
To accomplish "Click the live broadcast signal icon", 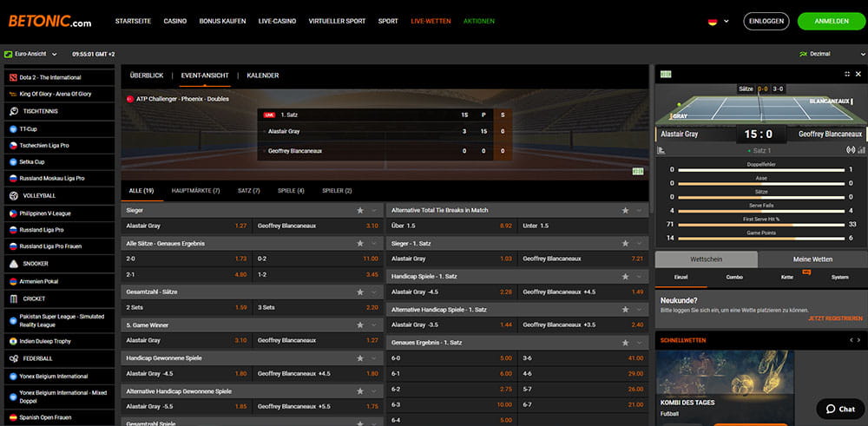I will coord(851,150).
